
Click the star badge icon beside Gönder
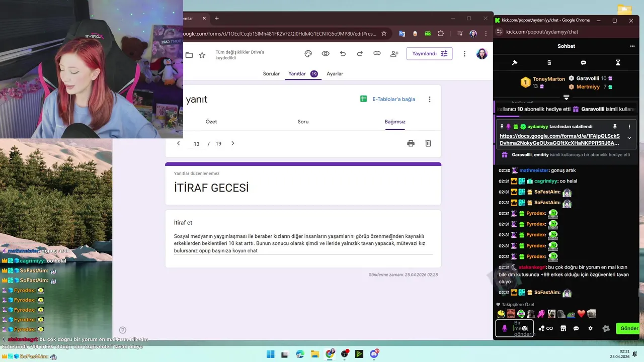pos(606,328)
